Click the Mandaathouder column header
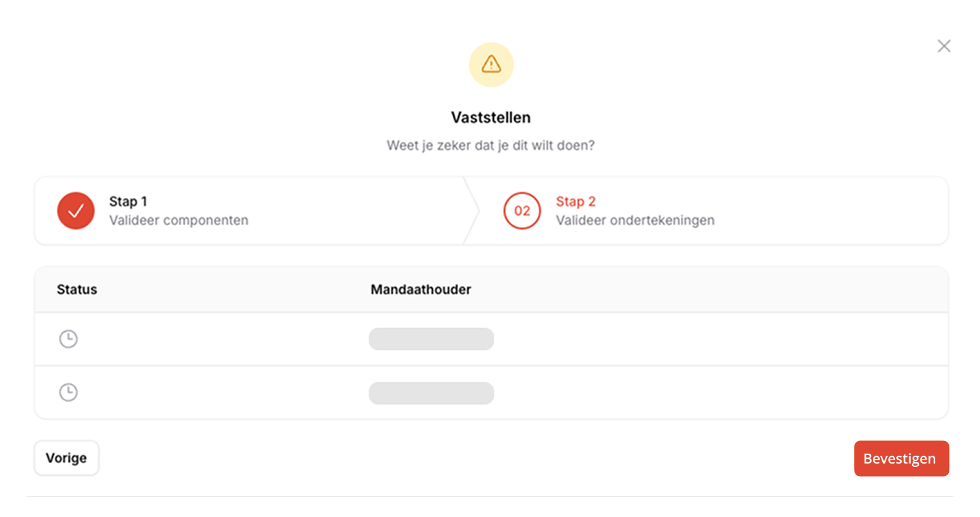980x517 pixels. 420,289
